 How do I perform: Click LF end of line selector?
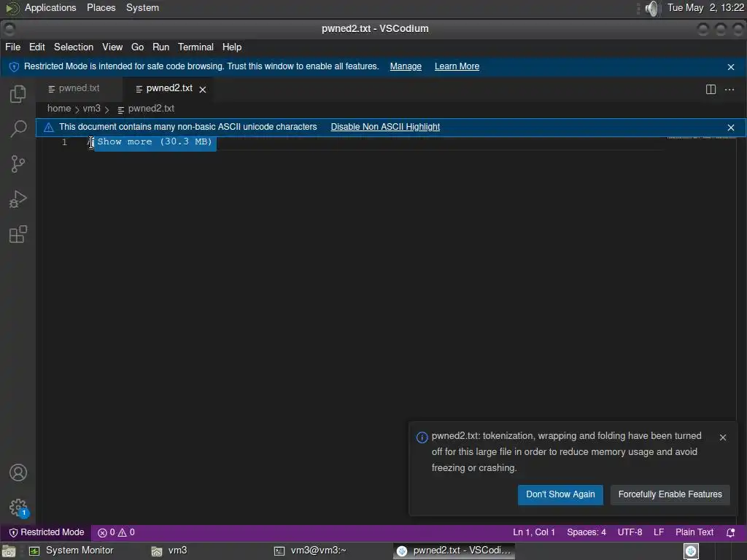pos(659,532)
